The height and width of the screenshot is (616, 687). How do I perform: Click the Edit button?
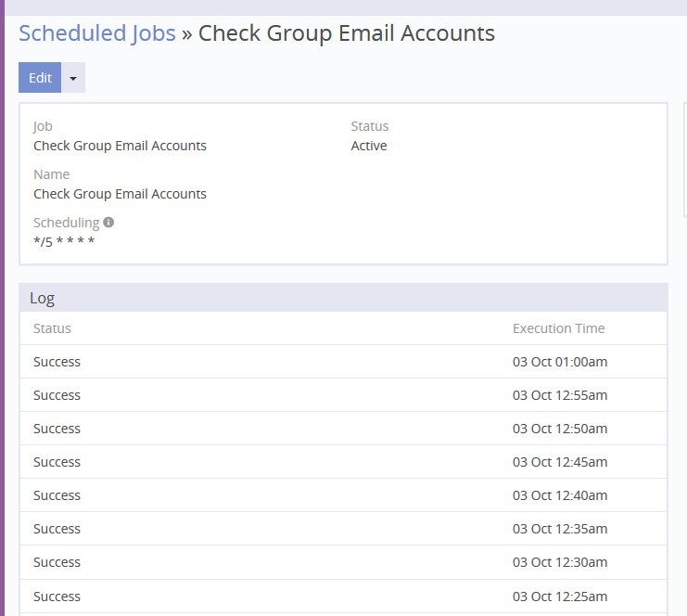(x=40, y=78)
